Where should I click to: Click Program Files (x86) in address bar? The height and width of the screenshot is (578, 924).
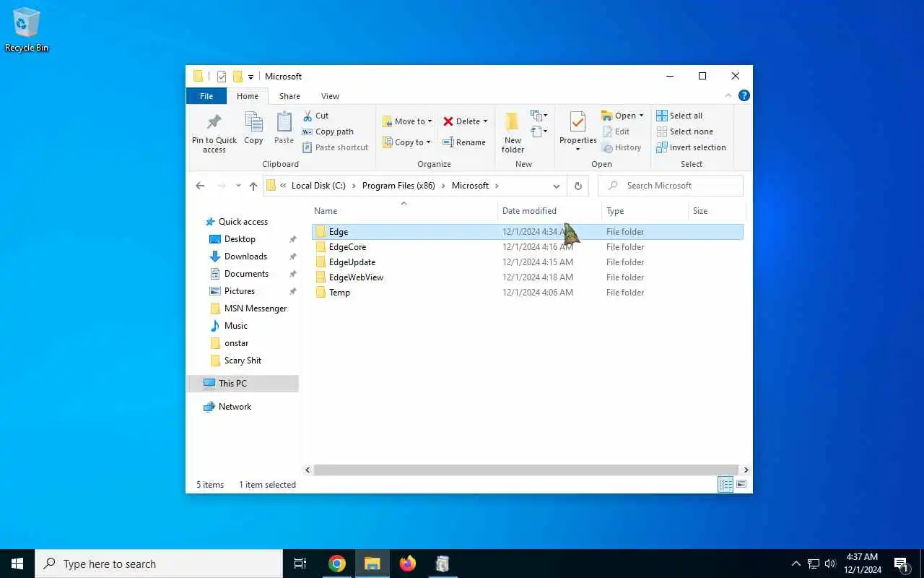(398, 186)
